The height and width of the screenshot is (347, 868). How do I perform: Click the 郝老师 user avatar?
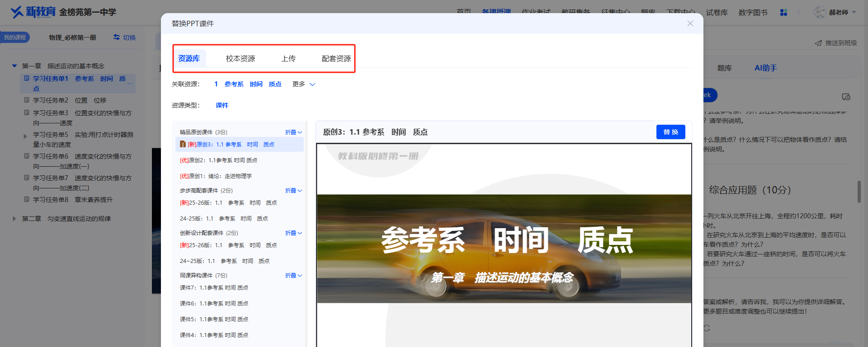point(820,13)
